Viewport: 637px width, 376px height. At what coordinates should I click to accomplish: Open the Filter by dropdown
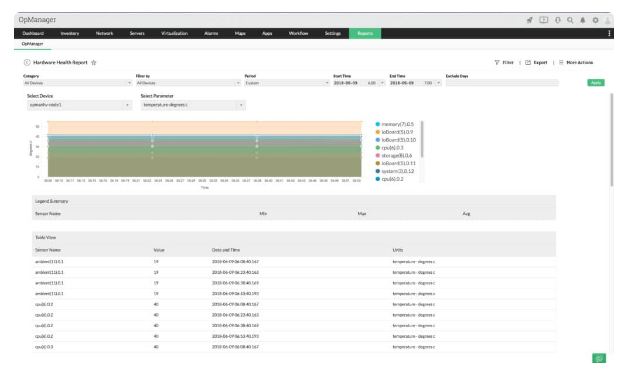(x=188, y=83)
